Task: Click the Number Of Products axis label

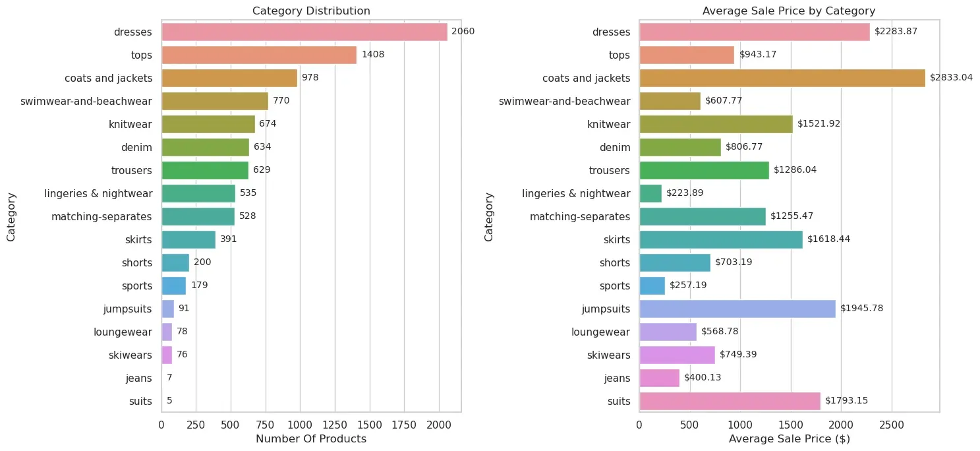Action: (311, 439)
